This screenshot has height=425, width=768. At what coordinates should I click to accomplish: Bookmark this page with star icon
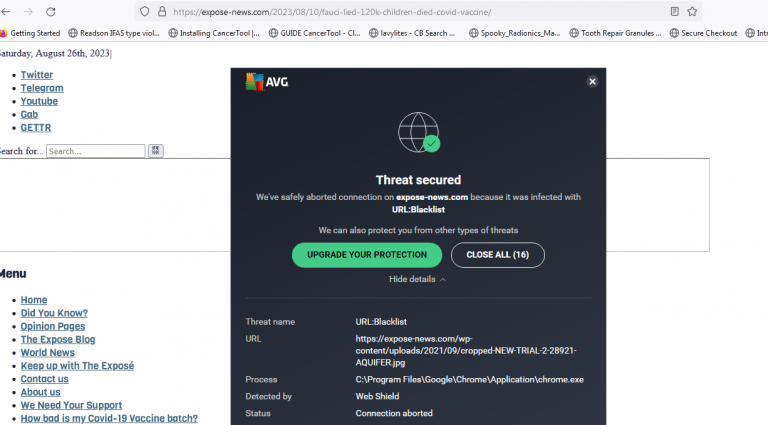(x=693, y=12)
